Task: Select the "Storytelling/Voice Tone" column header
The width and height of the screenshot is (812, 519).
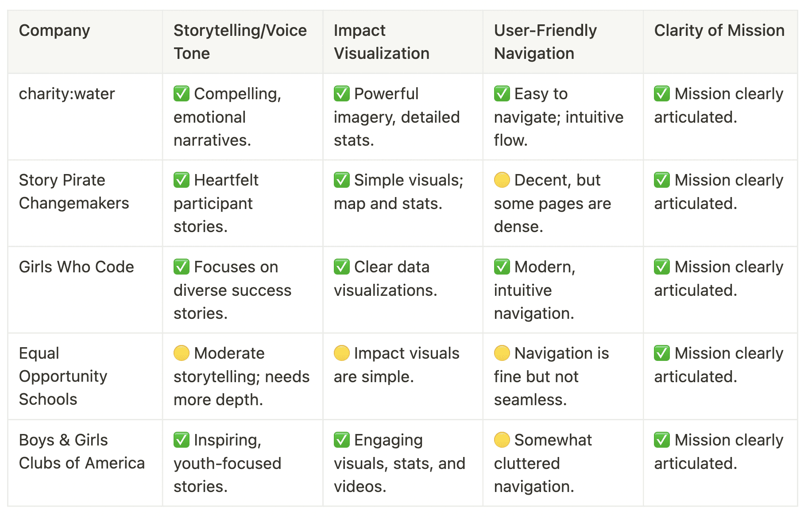Action: (x=240, y=42)
